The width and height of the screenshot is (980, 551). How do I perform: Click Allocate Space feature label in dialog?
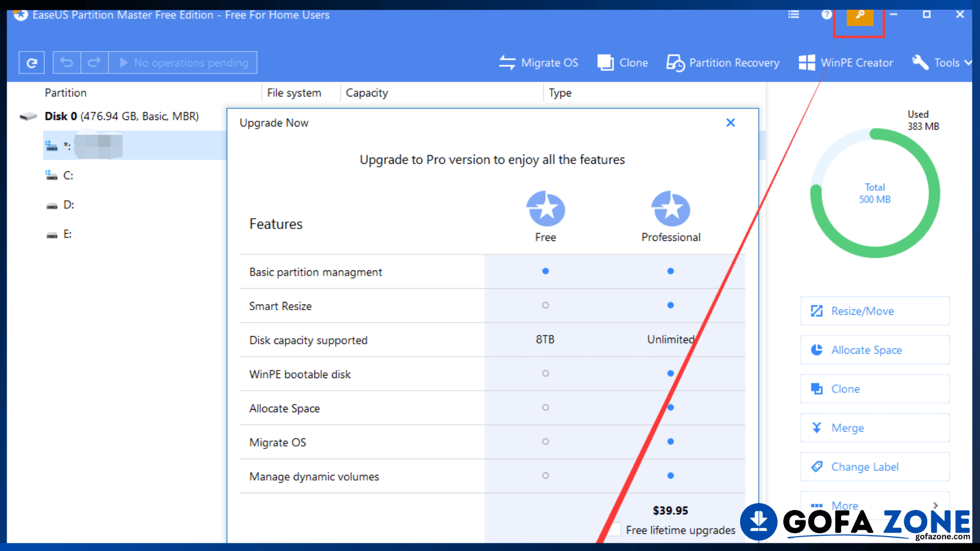285,409
